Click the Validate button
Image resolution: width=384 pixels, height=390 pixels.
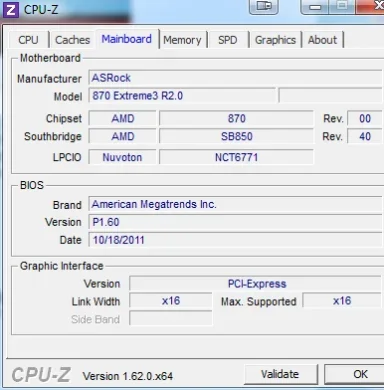[280, 374]
